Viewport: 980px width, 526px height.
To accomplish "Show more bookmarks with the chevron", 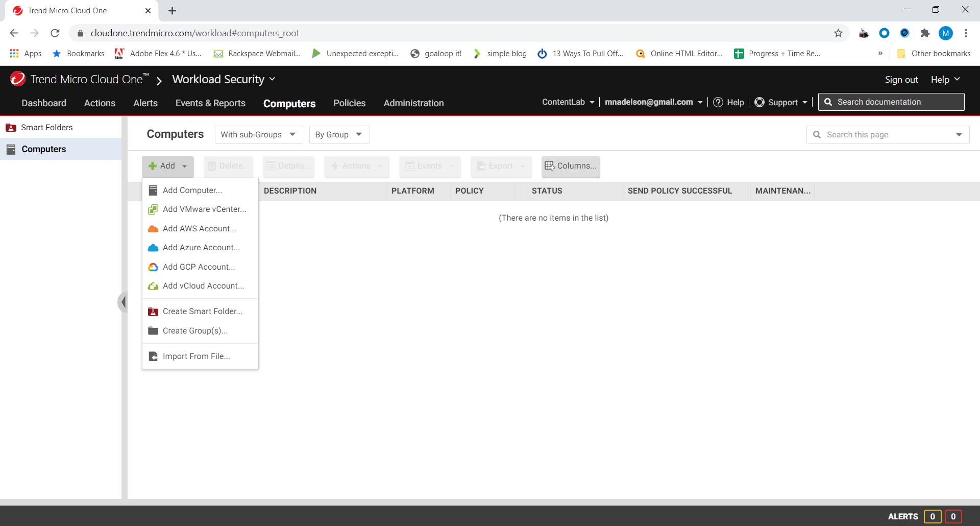I will coord(880,54).
